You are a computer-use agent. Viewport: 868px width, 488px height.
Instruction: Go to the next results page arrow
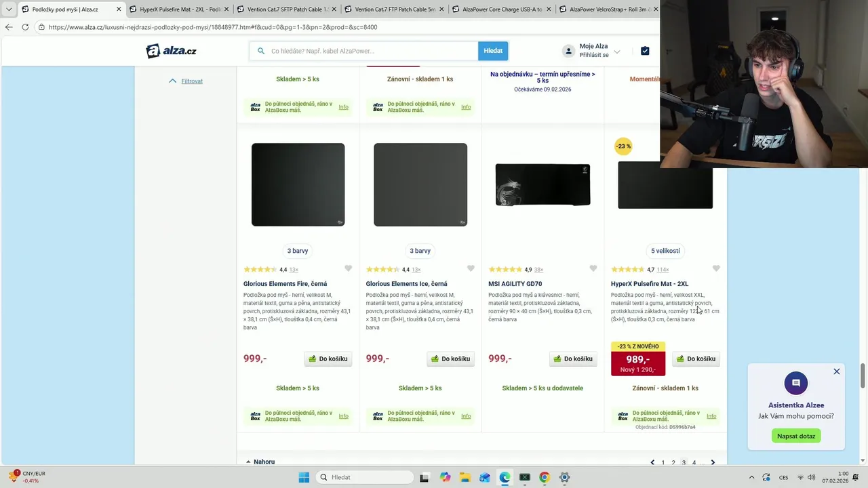coord(713,462)
